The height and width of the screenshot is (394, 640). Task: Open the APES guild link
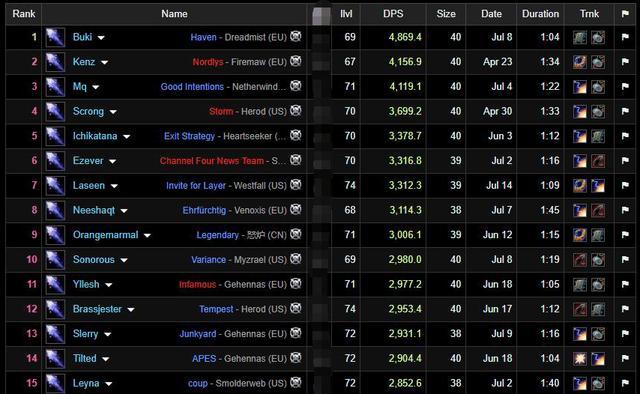tap(204, 358)
